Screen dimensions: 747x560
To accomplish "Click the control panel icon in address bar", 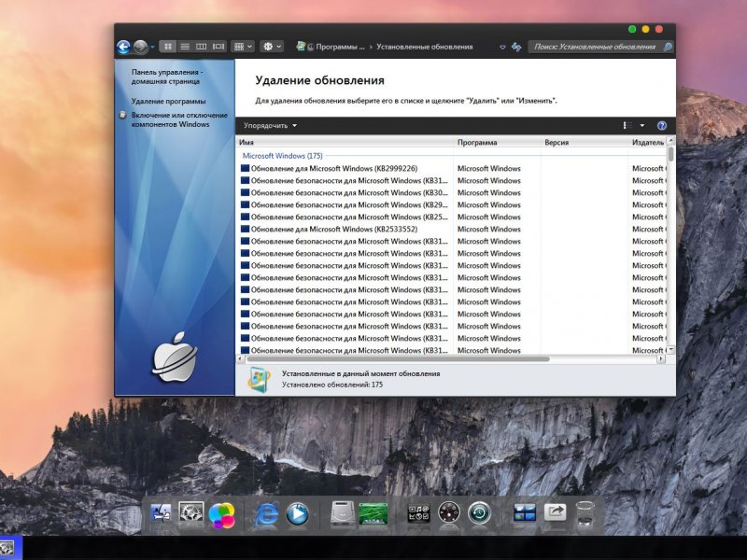I will click(301, 46).
